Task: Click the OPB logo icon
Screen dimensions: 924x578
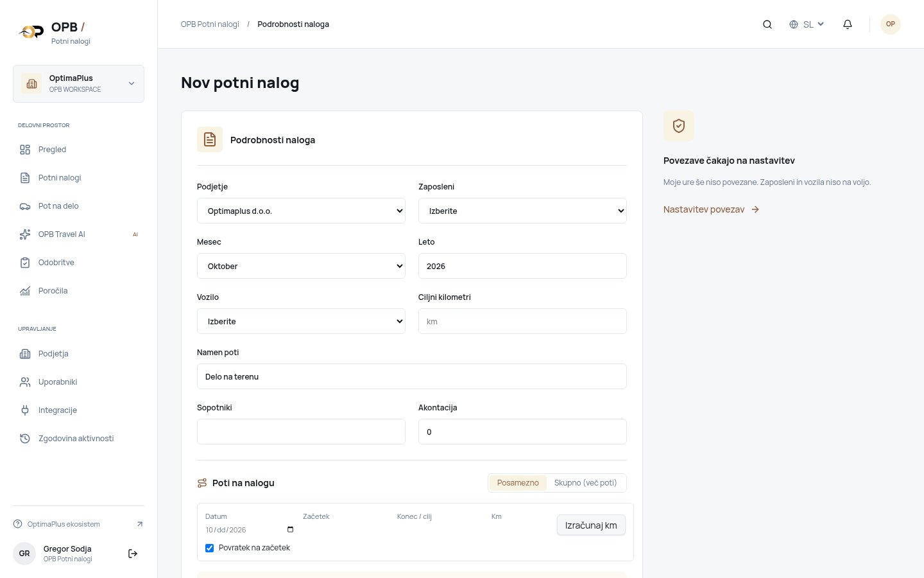Action: pos(31,32)
